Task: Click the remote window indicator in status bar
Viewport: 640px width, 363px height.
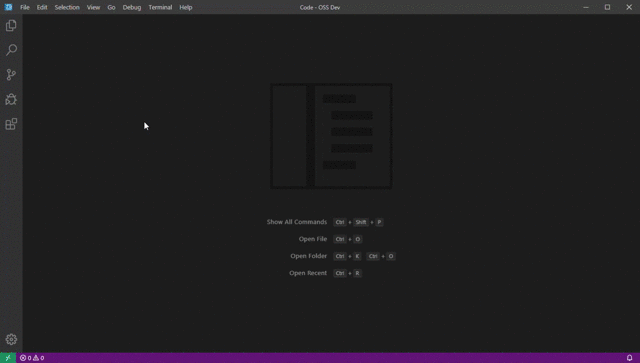Action: coord(8,358)
